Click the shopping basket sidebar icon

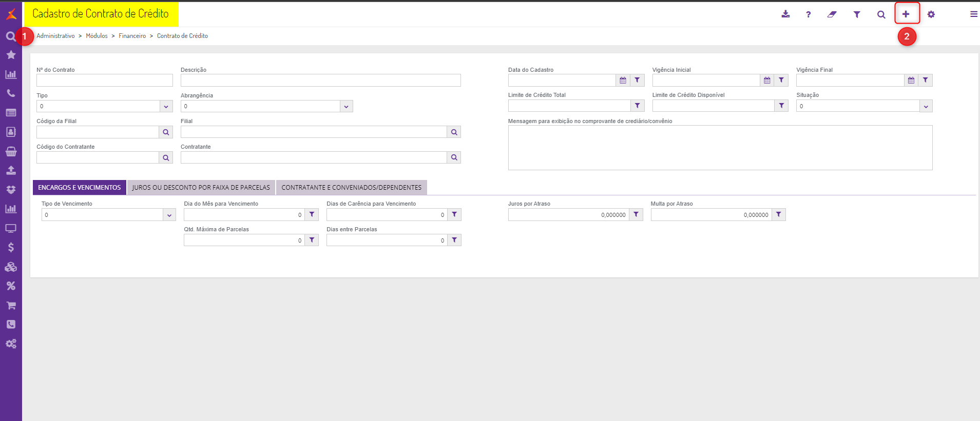tap(11, 151)
